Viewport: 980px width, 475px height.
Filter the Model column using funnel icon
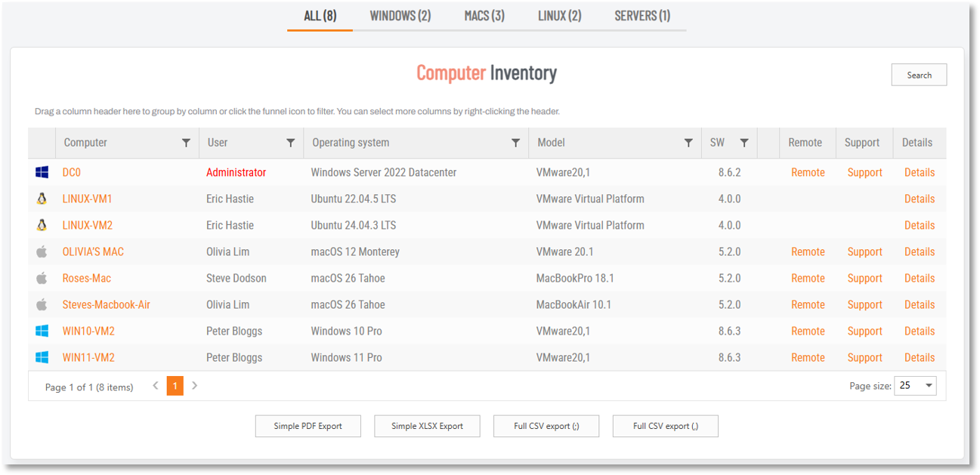(688, 143)
